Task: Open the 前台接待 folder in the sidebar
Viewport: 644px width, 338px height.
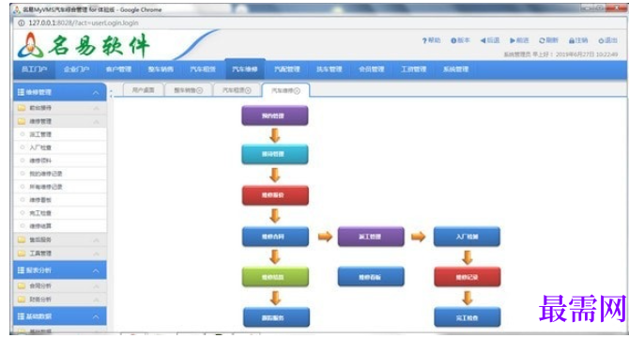Action: (x=22, y=108)
